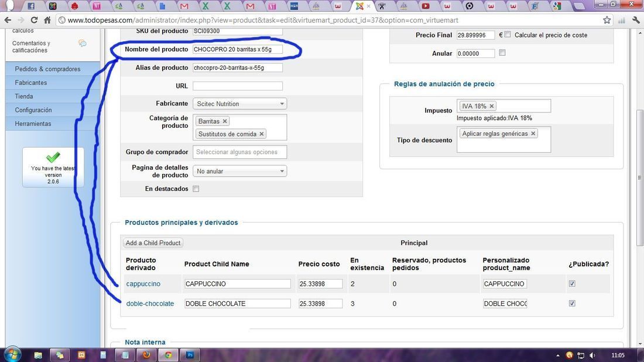
Task: Open the Fabricante Scitec Nutrition dropdown
Action: [240, 104]
